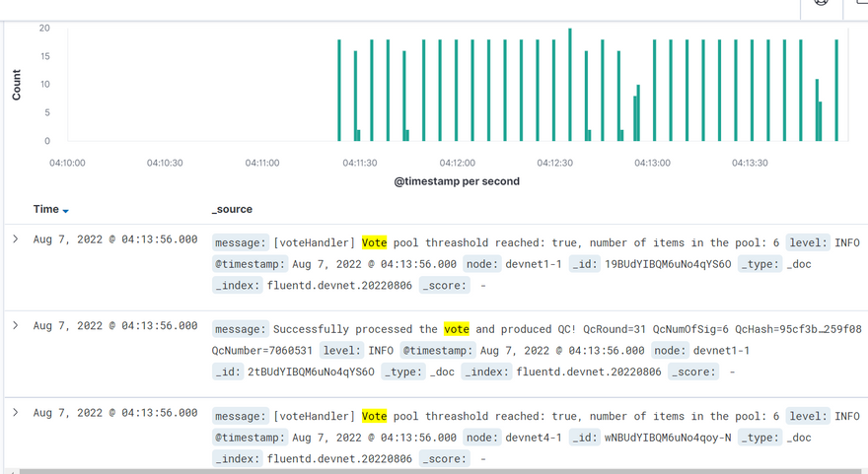Select the _source column header
Viewport: 868px width, 474px height.
(x=232, y=210)
